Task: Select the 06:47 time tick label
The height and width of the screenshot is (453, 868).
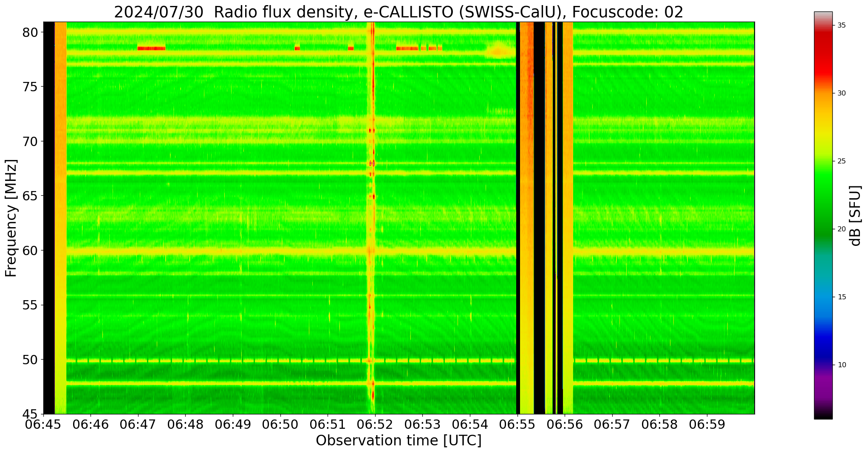Action: (138, 424)
